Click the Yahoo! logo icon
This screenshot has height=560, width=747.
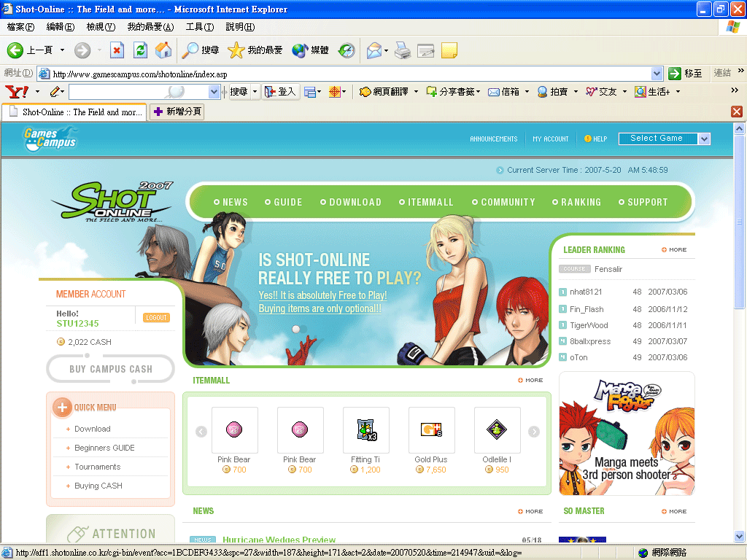pos(16,92)
